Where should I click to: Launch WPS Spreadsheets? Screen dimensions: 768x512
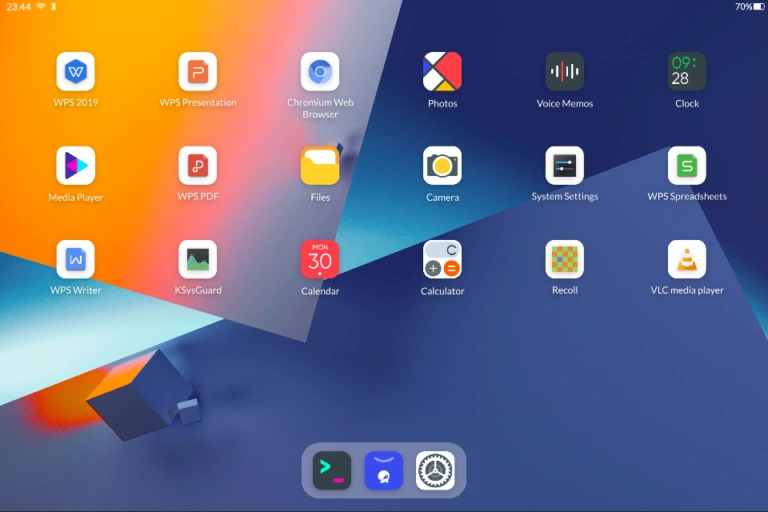(687, 166)
